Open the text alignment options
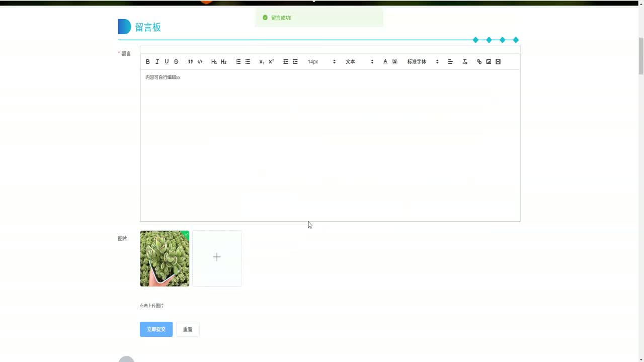644x362 pixels. point(450,62)
